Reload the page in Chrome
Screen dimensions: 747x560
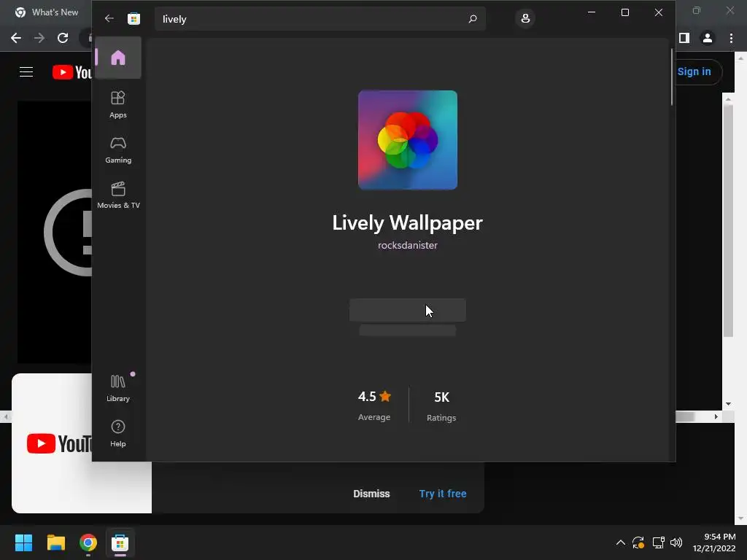point(63,38)
